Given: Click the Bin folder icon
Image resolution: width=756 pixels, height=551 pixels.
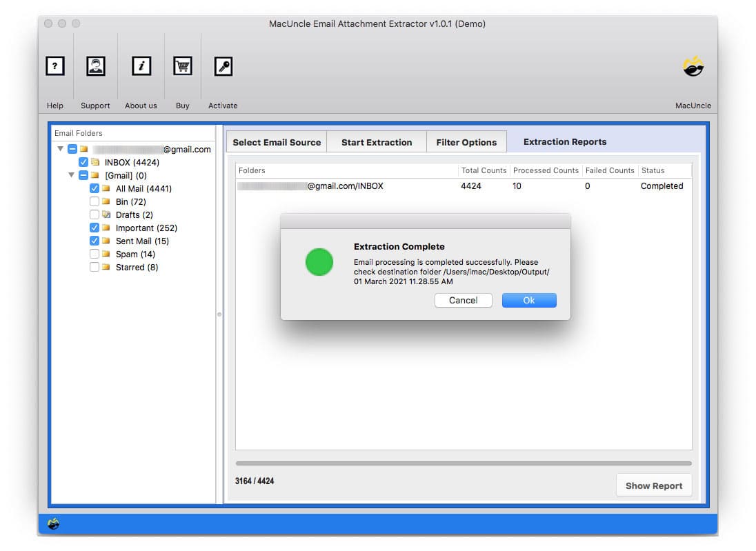Looking at the screenshot, I should (106, 201).
